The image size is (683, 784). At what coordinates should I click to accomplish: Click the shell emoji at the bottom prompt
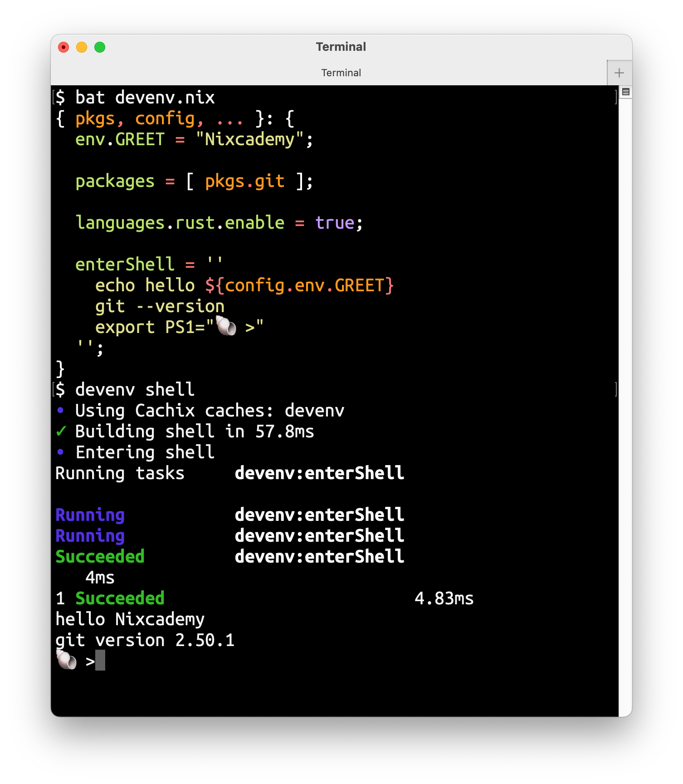pyautogui.click(x=67, y=660)
